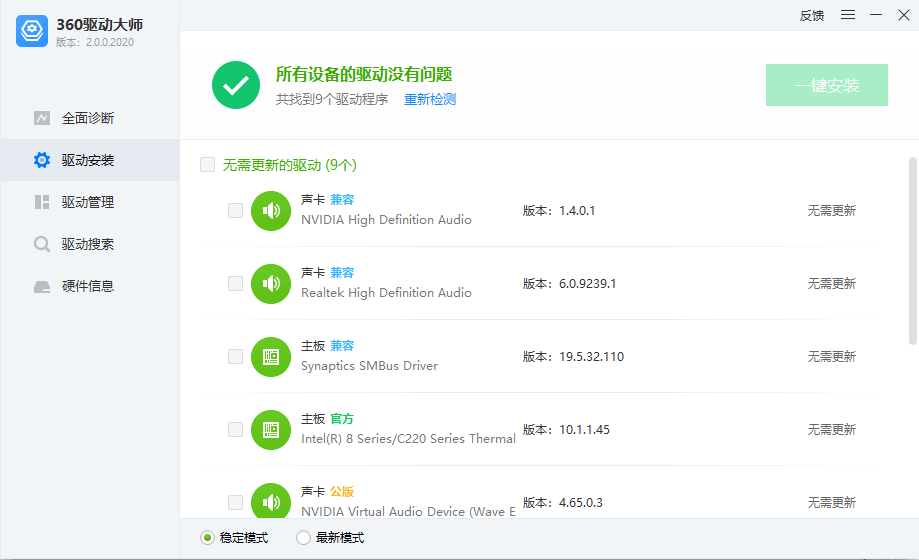Click the 360驱动大师 logo icon
The height and width of the screenshot is (560, 919).
tap(32, 31)
